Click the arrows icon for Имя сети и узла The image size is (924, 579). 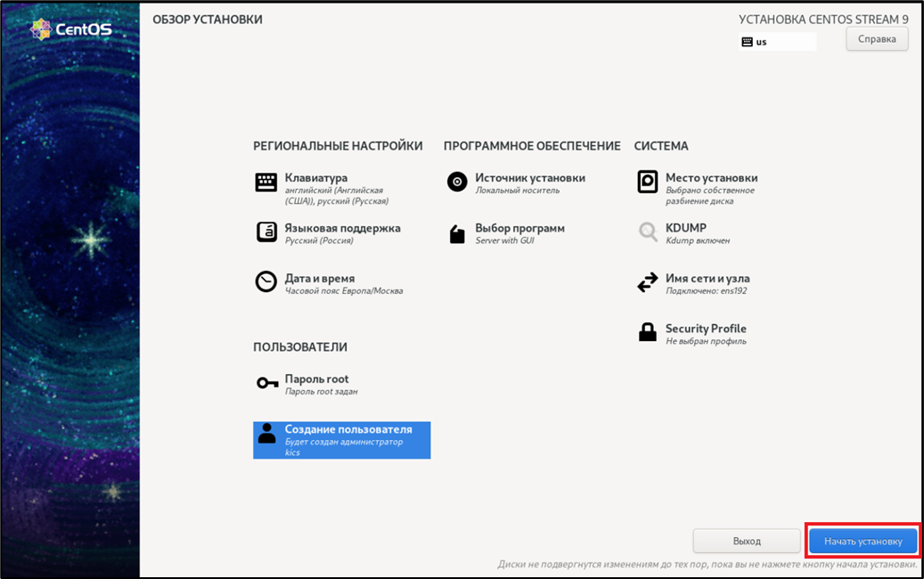(x=648, y=282)
